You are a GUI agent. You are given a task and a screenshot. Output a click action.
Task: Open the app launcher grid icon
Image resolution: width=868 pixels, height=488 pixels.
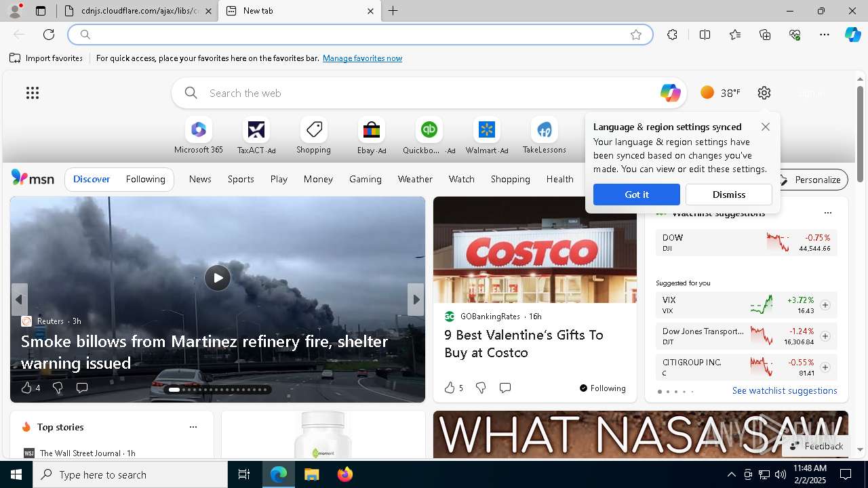pyautogui.click(x=33, y=93)
